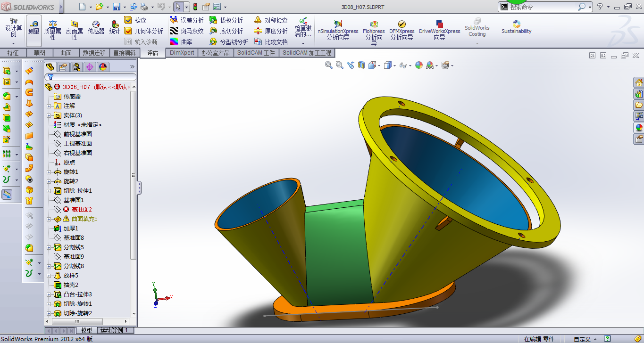The image size is (644, 343).
Task: Switch to the 曲面 surfaces tab
Action: tap(66, 53)
